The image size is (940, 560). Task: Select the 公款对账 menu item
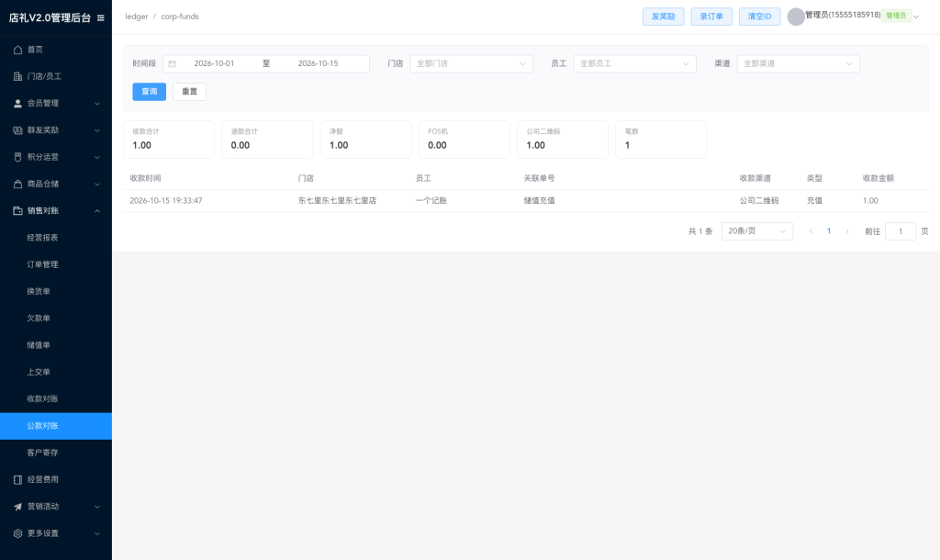(56, 426)
